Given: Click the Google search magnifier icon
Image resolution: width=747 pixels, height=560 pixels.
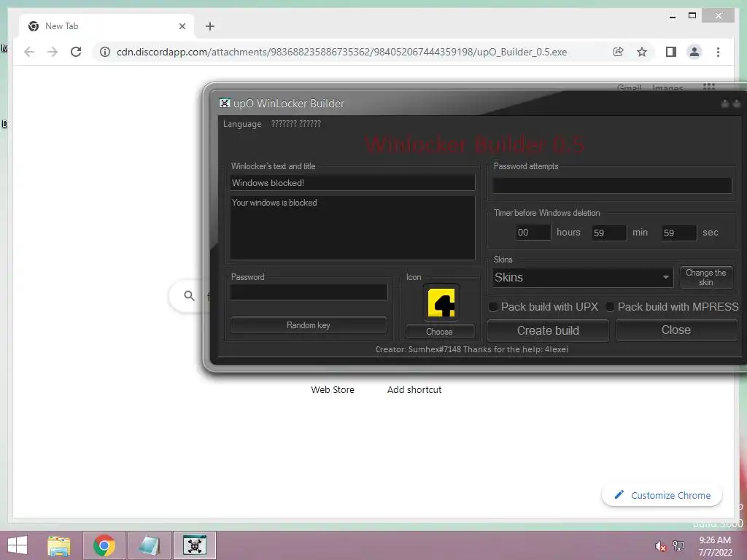Looking at the screenshot, I should (x=189, y=296).
